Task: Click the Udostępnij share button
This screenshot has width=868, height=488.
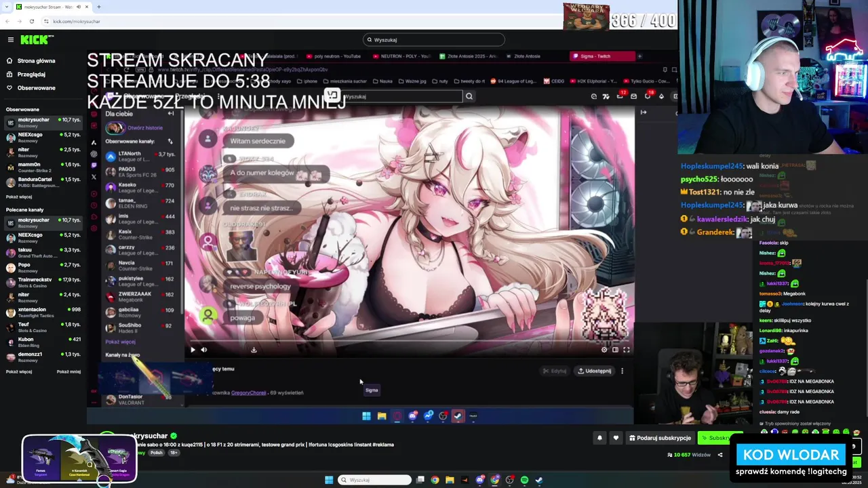Action: pos(594,371)
